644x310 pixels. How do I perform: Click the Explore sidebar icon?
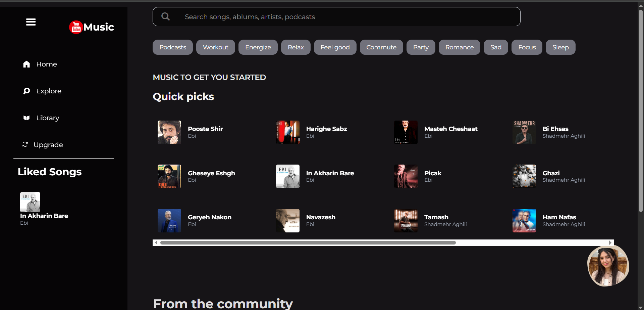26,91
